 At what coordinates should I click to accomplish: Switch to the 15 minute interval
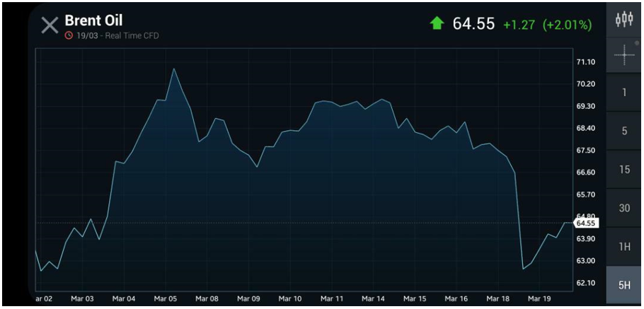click(624, 170)
